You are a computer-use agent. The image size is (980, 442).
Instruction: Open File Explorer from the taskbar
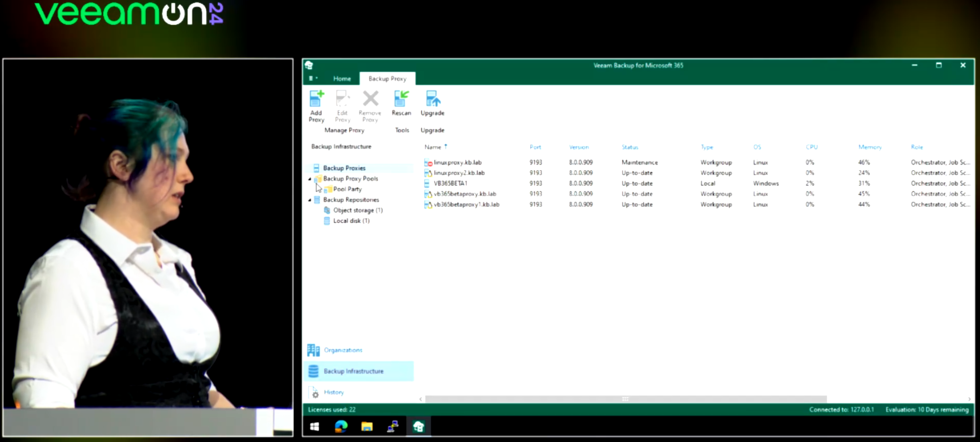click(367, 427)
